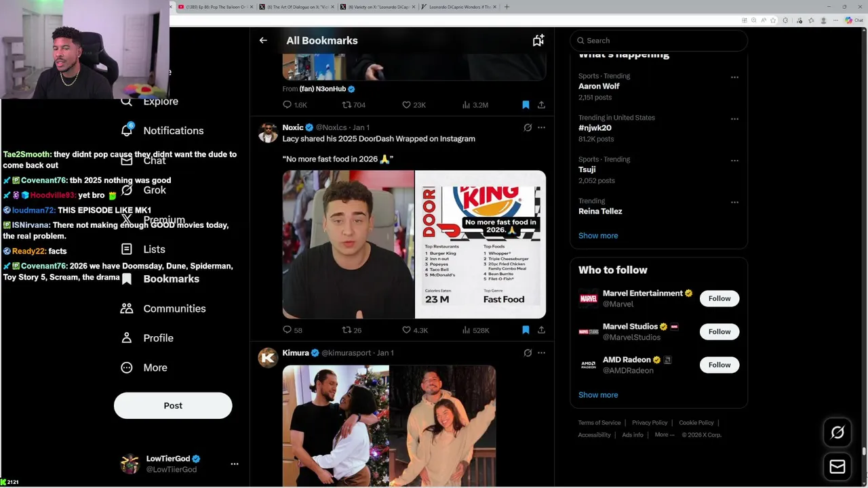
Task: Open Grok actions on the Kimura post
Action: coord(528,353)
